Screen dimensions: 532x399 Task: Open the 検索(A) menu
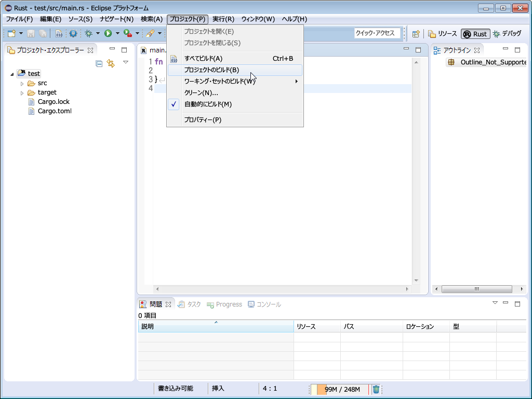pyautogui.click(x=152, y=19)
